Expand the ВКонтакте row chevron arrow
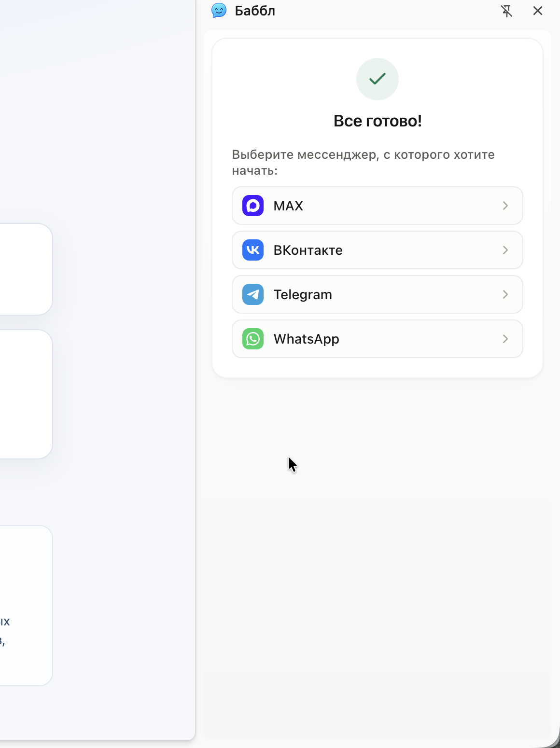 [505, 250]
